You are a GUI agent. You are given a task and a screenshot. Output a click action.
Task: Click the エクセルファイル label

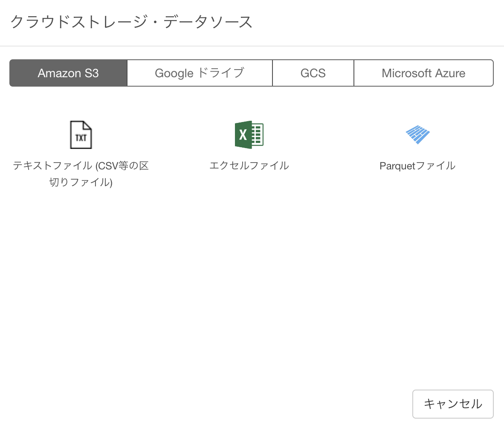249,166
